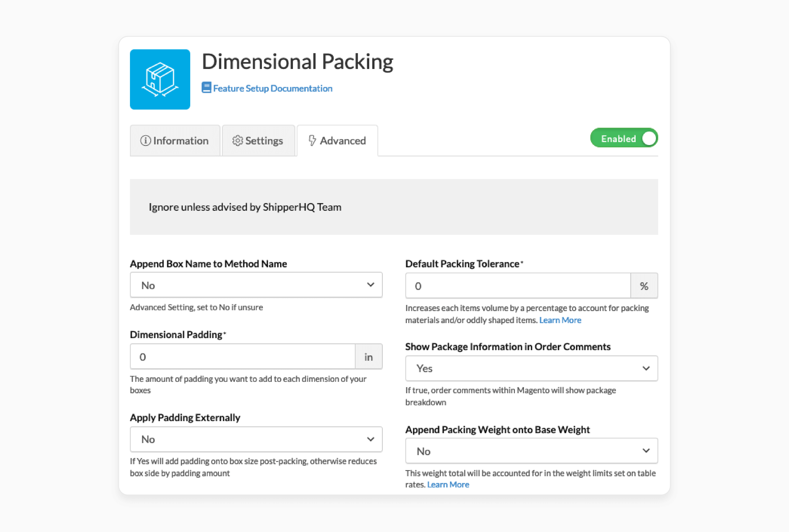789x532 pixels.
Task: Expand the Apply Padding Externally dropdown
Action: click(x=256, y=439)
